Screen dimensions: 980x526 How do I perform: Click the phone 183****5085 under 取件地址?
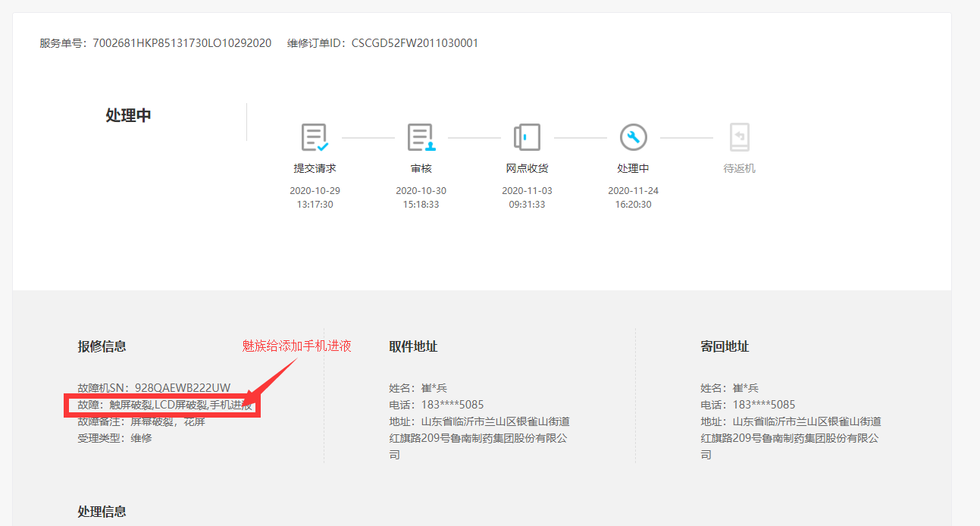pos(452,405)
